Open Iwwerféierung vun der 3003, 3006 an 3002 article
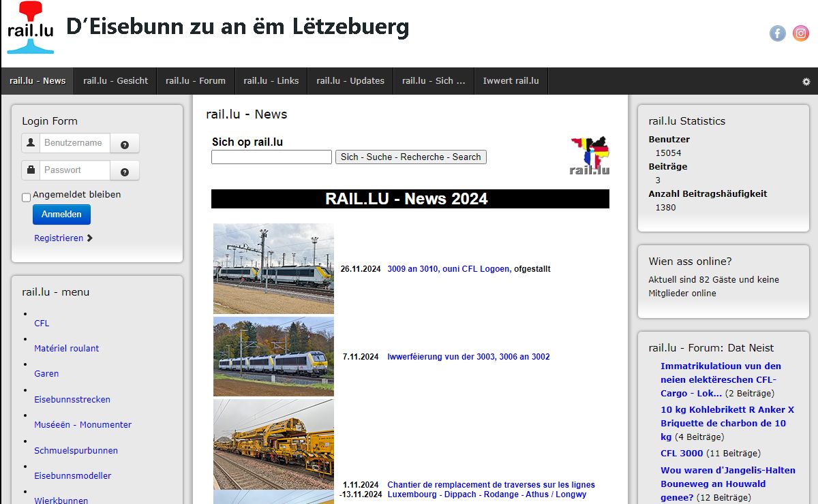 (468, 357)
